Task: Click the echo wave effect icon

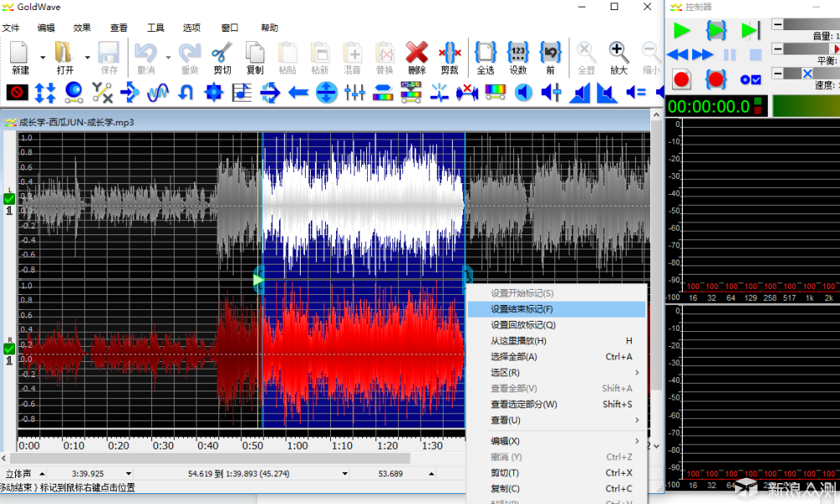Action: pyautogui.click(x=158, y=92)
